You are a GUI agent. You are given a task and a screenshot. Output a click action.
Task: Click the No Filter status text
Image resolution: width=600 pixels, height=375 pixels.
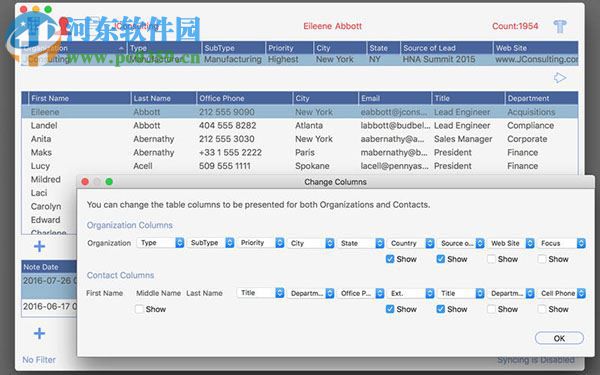(x=39, y=360)
